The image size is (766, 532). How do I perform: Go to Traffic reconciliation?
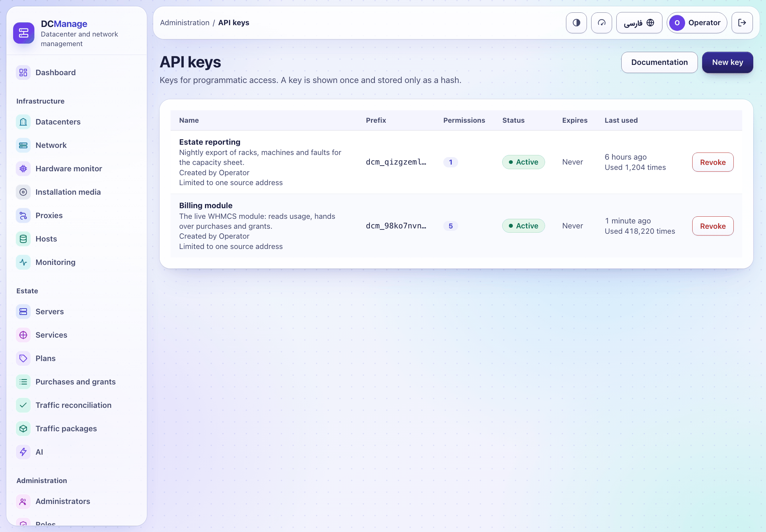pos(77,405)
